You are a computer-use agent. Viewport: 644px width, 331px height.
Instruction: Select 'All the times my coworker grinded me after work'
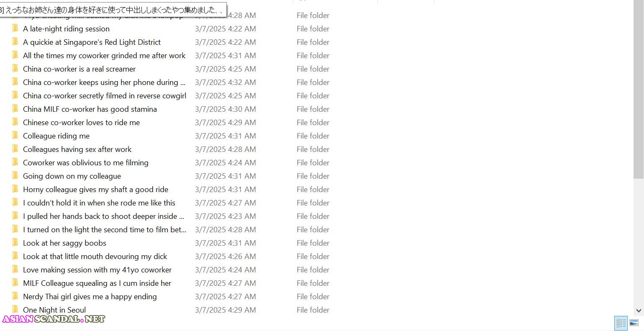[104, 55]
